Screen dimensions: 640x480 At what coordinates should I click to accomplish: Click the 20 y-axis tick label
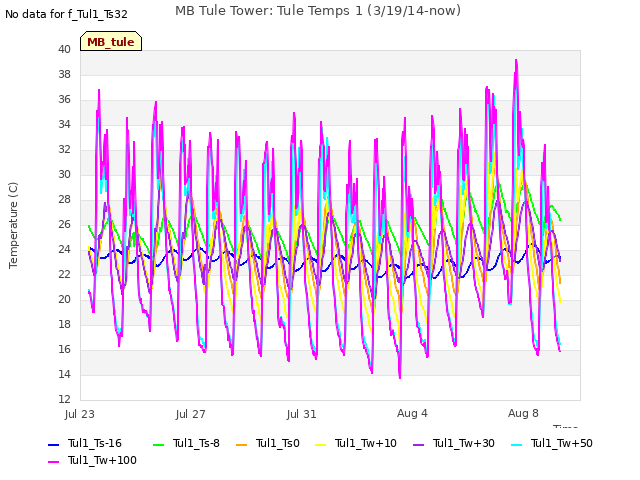click(64, 299)
